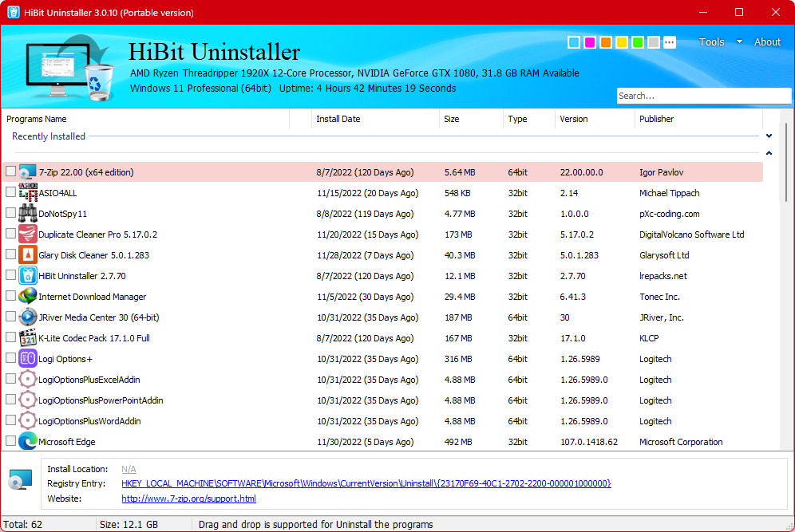Viewport: 795px width, 532px height.
Task: Open the 7-zip.org support website link
Action: tap(188, 499)
